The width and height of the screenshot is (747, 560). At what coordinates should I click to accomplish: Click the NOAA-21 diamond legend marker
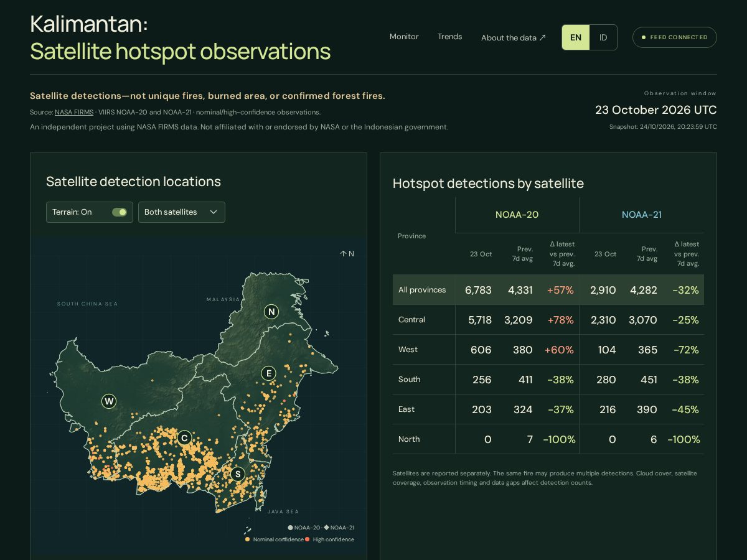(327, 528)
